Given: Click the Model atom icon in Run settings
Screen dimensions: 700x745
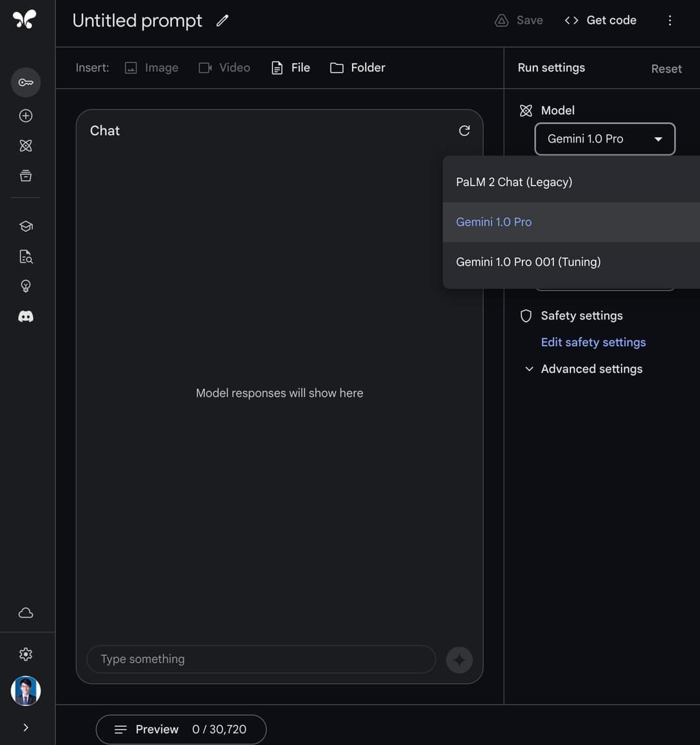Looking at the screenshot, I should (x=526, y=111).
